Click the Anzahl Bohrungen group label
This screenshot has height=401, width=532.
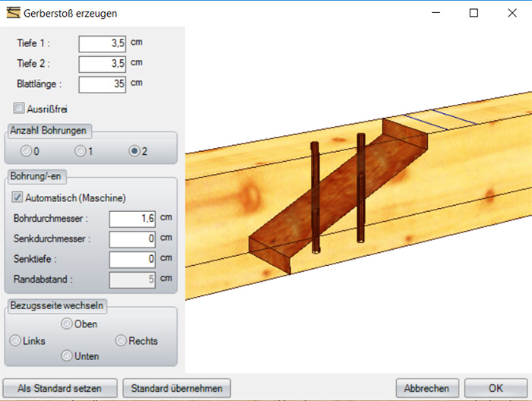click(48, 131)
